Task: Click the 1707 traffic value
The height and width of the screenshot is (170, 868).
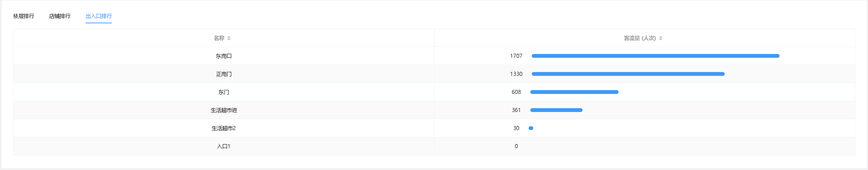Action: tap(516, 56)
